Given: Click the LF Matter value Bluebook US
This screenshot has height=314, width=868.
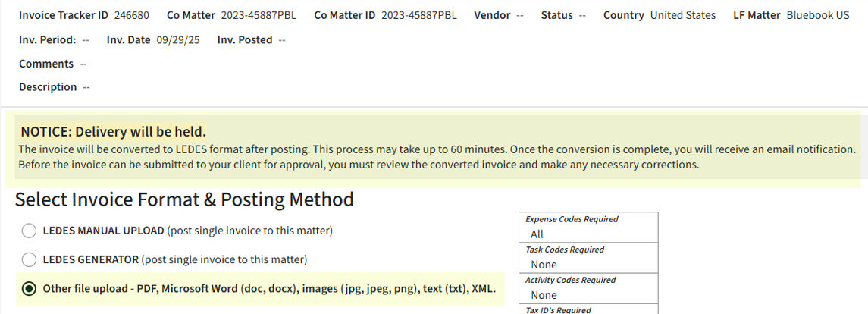Looking at the screenshot, I should (817, 15).
